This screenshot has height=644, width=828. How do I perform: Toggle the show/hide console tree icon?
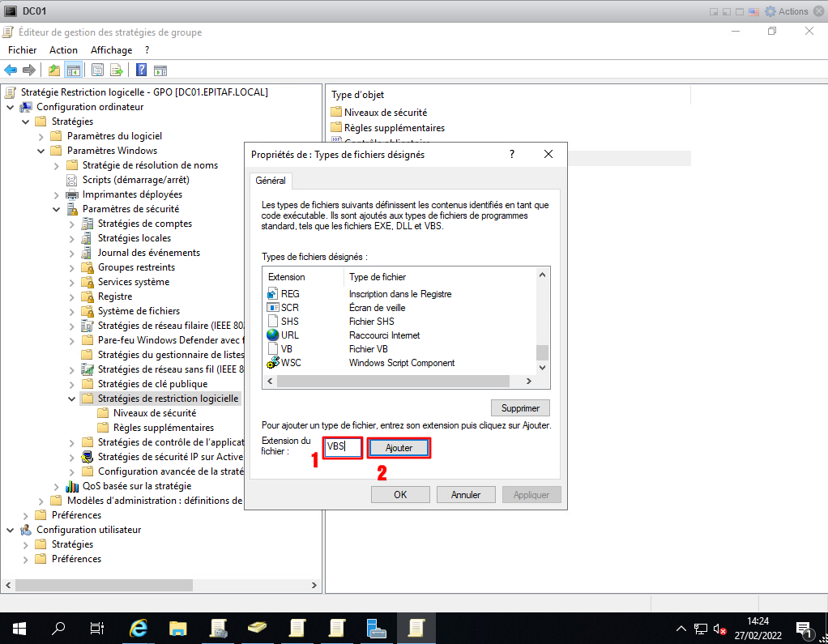[x=73, y=70]
